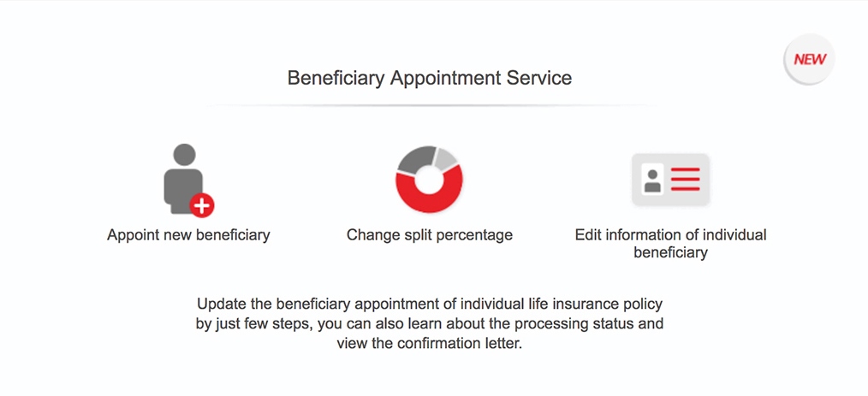The height and width of the screenshot is (396, 868).
Task: Open the Change split percentage donut chart
Action: (429, 179)
